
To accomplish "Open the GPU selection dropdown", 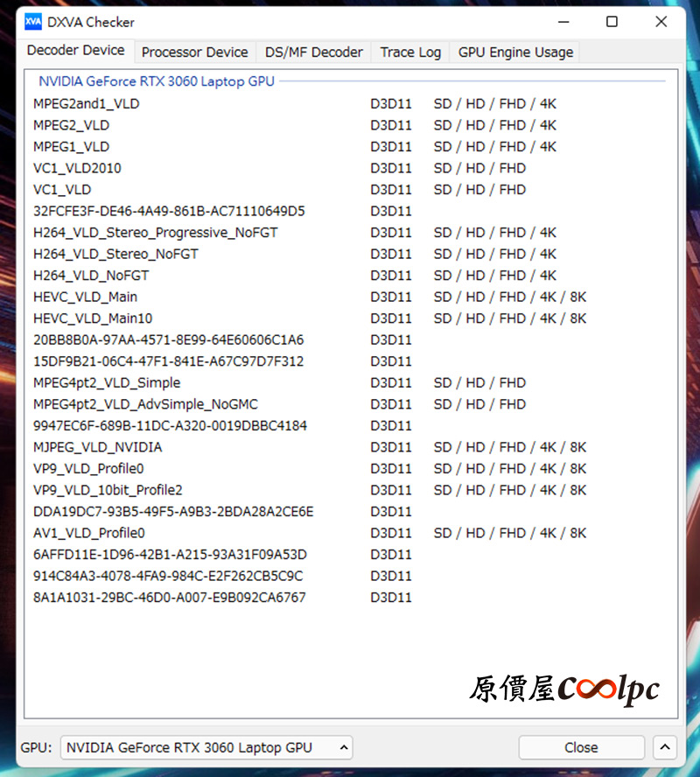I will pyautogui.click(x=206, y=747).
